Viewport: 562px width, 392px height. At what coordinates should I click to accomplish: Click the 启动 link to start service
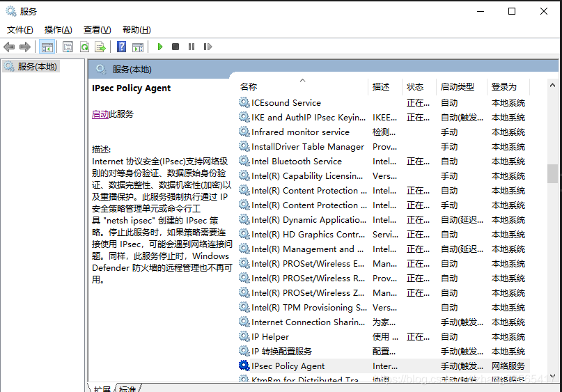click(x=100, y=114)
